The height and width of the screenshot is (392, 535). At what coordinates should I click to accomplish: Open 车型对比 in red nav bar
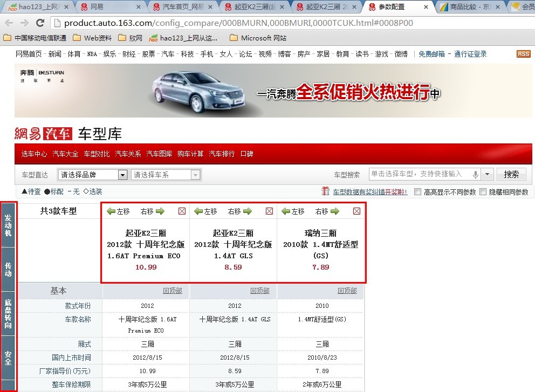pos(97,154)
